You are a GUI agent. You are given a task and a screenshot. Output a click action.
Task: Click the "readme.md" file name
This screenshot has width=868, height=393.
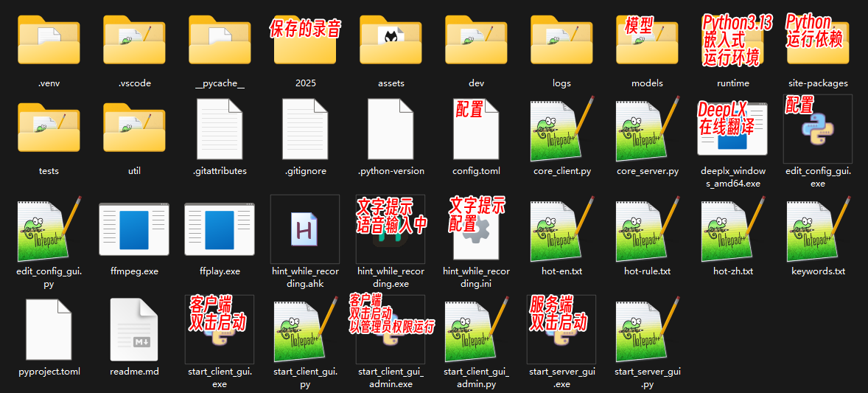134,372
